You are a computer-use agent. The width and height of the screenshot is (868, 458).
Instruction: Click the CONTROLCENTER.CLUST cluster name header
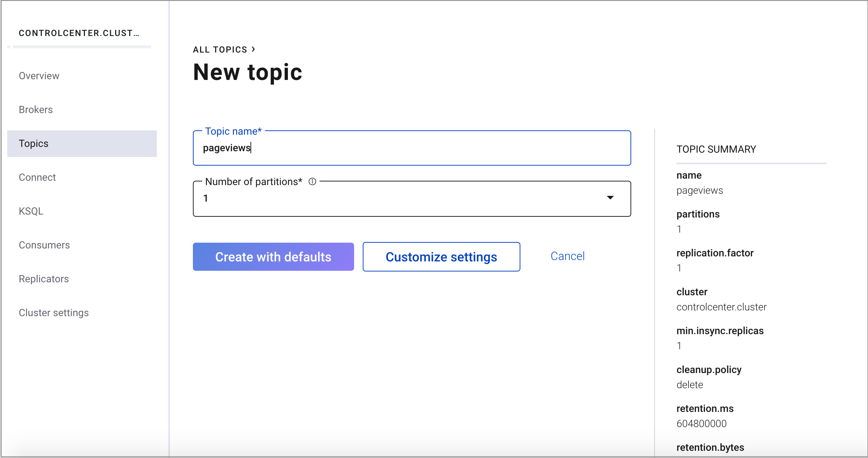[x=79, y=33]
